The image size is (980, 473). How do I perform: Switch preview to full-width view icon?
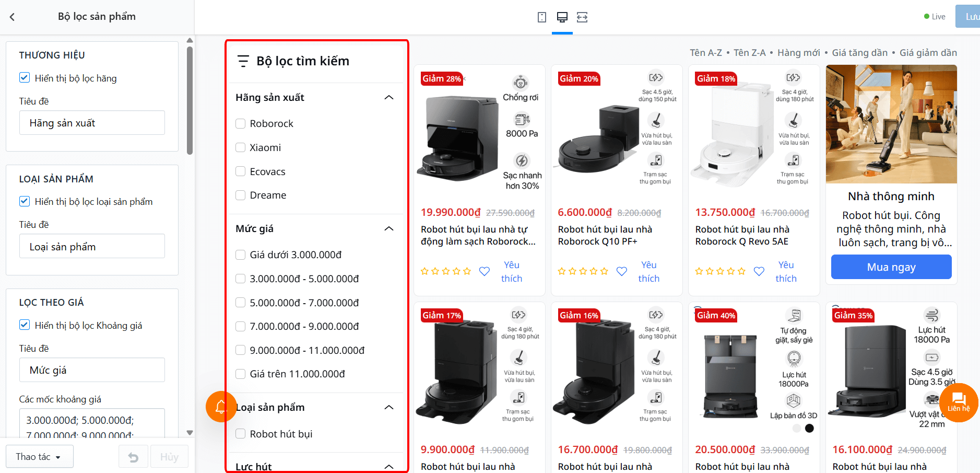pos(582,17)
